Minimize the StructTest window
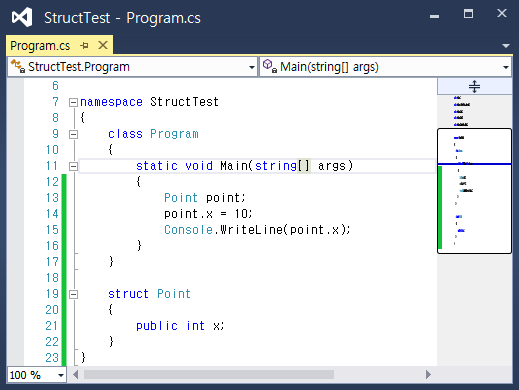This screenshot has height=390, width=519. (x=434, y=16)
